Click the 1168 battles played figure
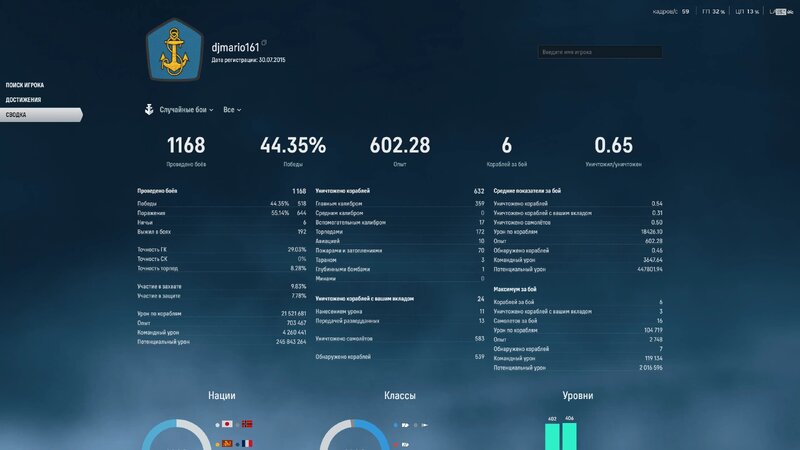Viewport: 800px width, 450px height. click(x=186, y=145)
